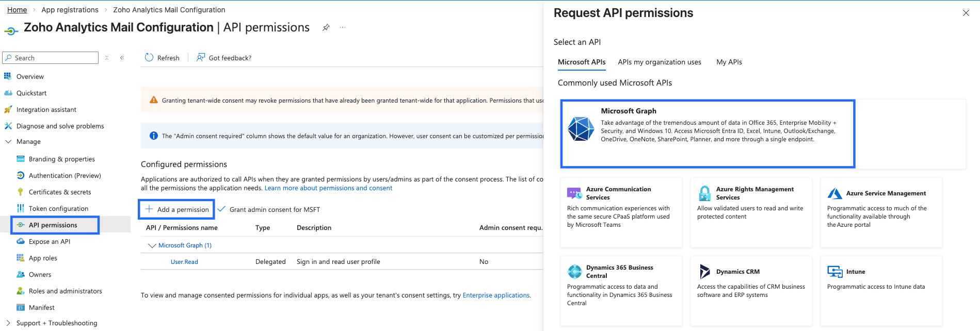
Task: Expand Support + Troubleshooting section
Action: (x=8, y=323)
